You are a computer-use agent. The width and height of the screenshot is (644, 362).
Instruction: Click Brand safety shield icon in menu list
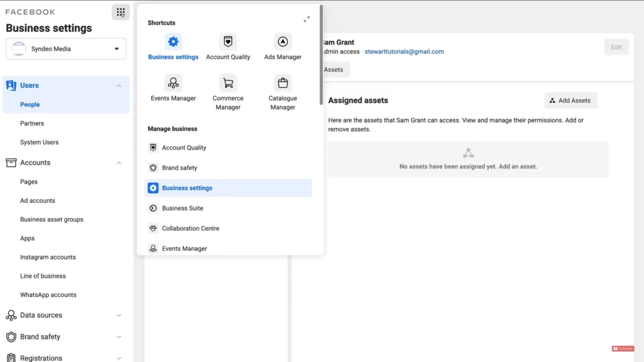153,167
